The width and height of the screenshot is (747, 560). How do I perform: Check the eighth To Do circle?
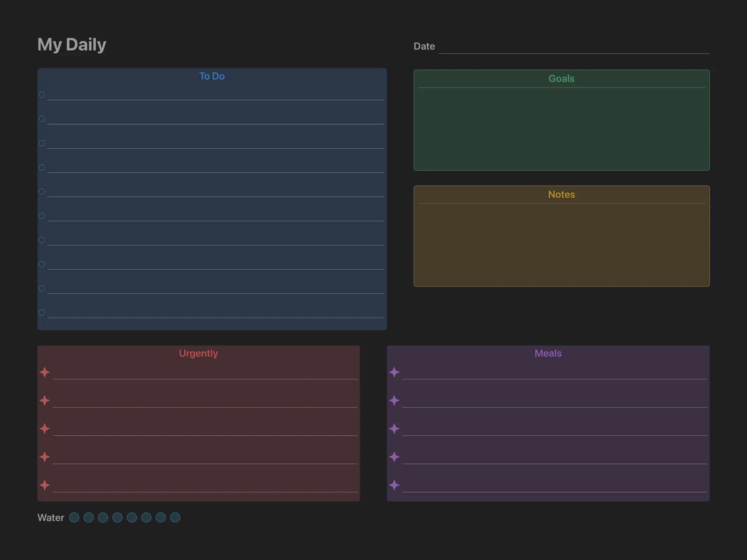pos(42,264)
